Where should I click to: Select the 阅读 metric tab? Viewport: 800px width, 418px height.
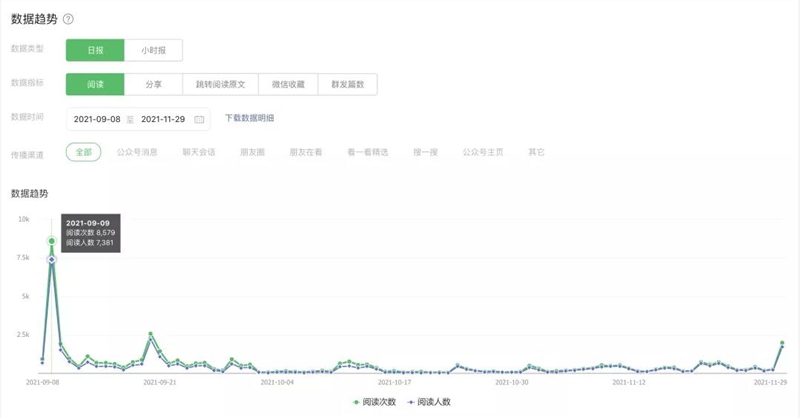point(95,84)
